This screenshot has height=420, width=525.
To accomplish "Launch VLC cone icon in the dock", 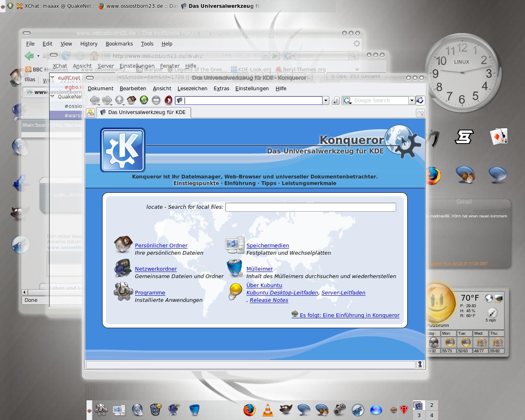I will (x=267, y=410).
